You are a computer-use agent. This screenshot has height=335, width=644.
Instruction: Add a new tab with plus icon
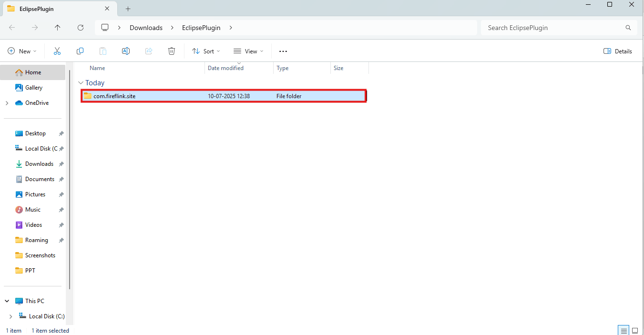[128, 9]
